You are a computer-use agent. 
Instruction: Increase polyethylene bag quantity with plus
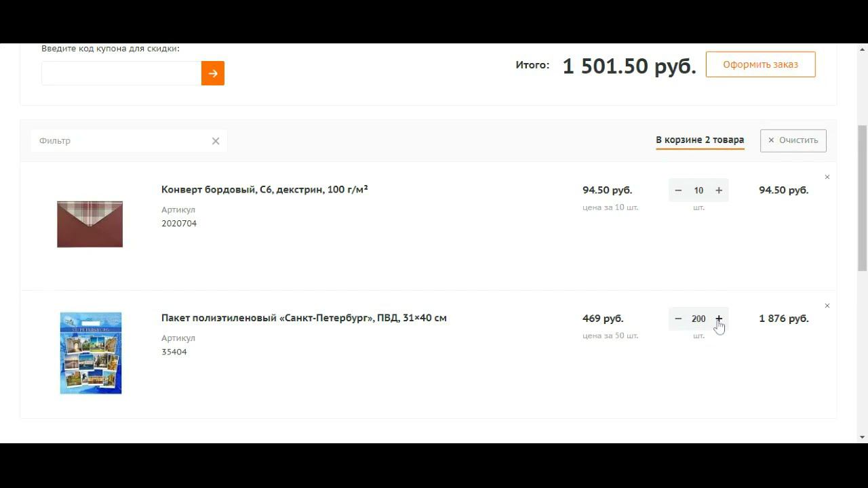(x=719, y=319)
